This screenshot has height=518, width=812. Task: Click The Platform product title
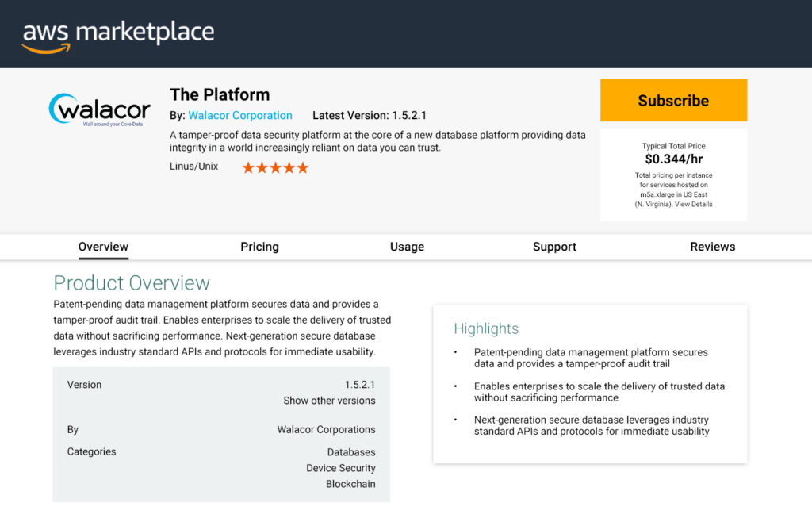[220, 94]
